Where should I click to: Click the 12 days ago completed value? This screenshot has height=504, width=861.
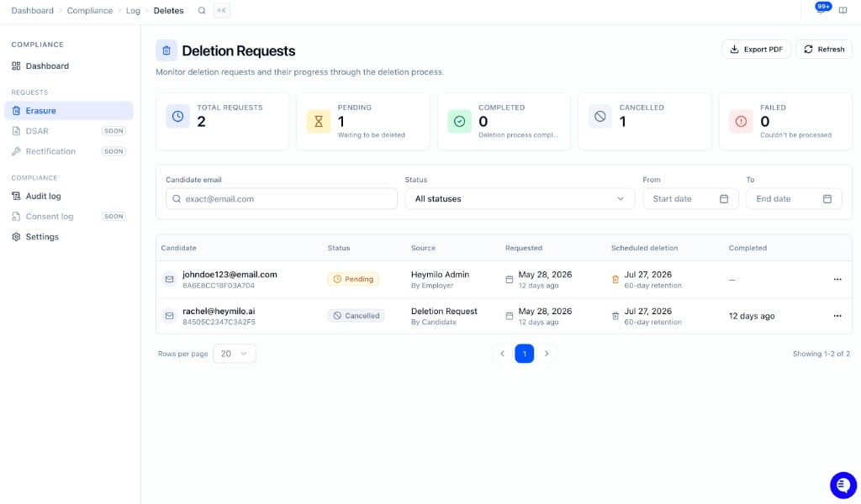pyautogui.click(x=752, y=316)
